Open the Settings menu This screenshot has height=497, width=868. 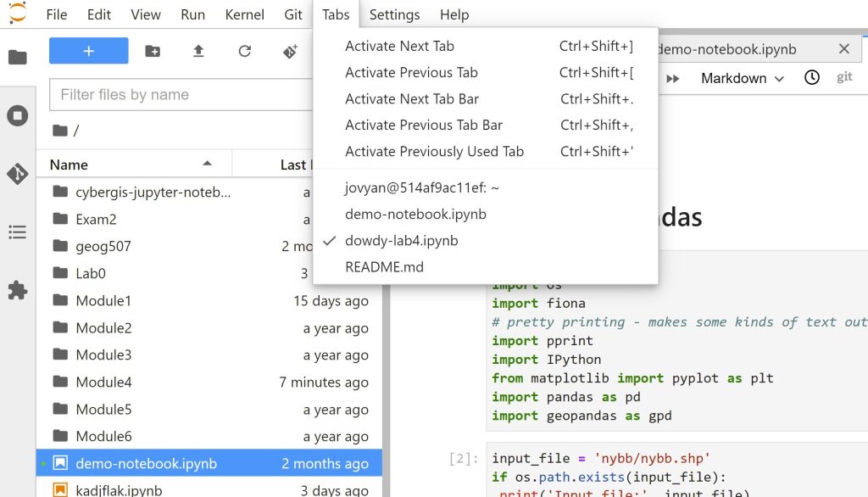pyautogui.click(x=394, y=14)
